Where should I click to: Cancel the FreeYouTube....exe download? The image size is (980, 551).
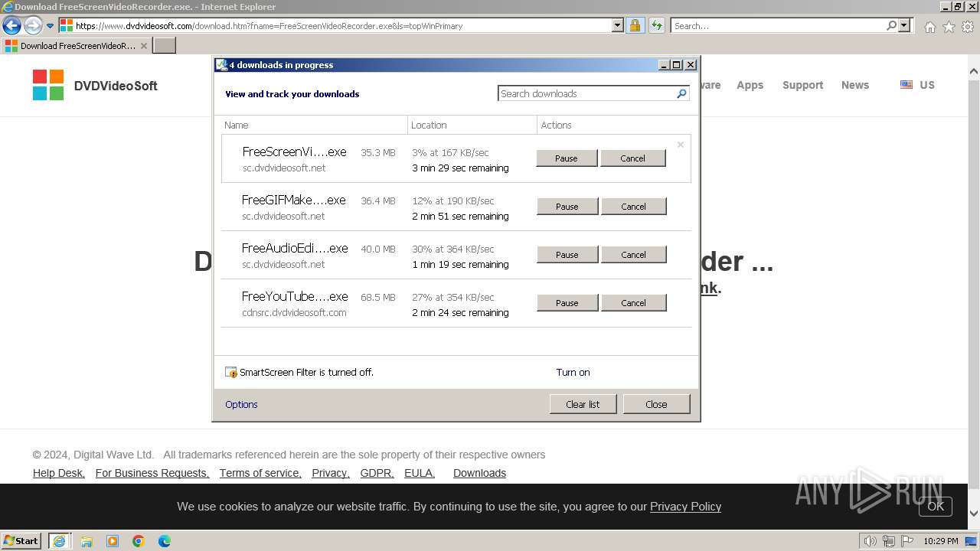coord(633,303)
